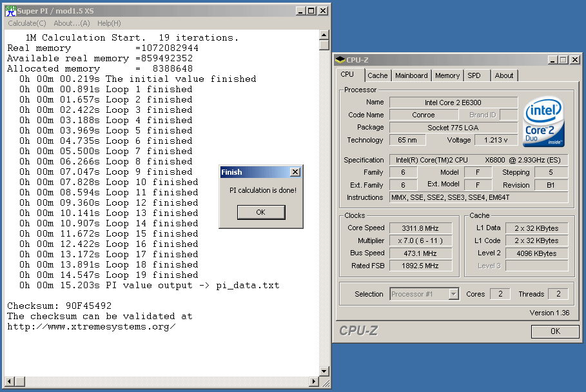
Task: Click the Cores value field
Action: click(x=500, y=294)
